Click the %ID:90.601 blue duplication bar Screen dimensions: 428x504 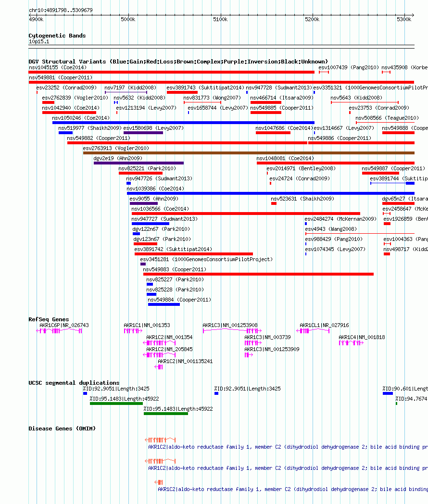(388, 393)
